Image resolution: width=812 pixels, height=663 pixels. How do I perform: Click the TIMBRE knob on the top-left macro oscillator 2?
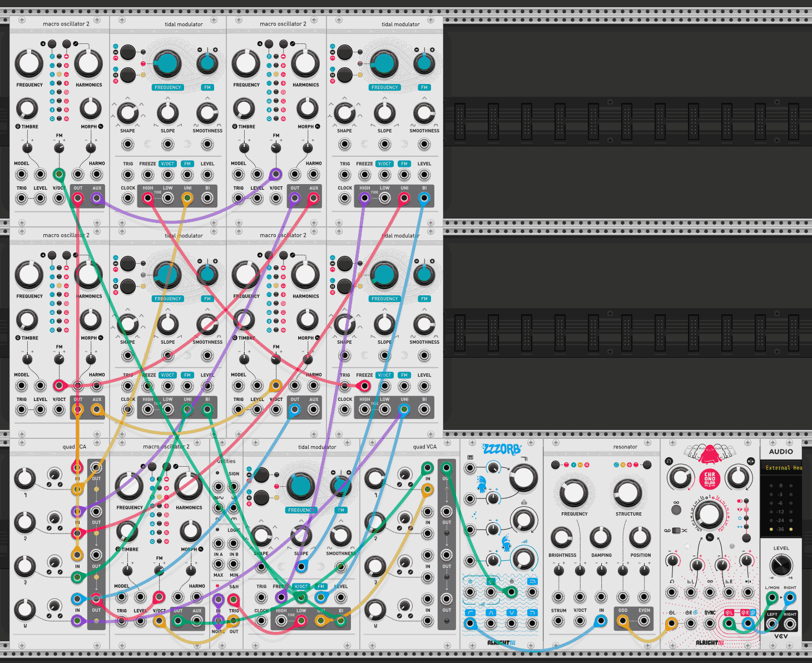click(27, 108)
